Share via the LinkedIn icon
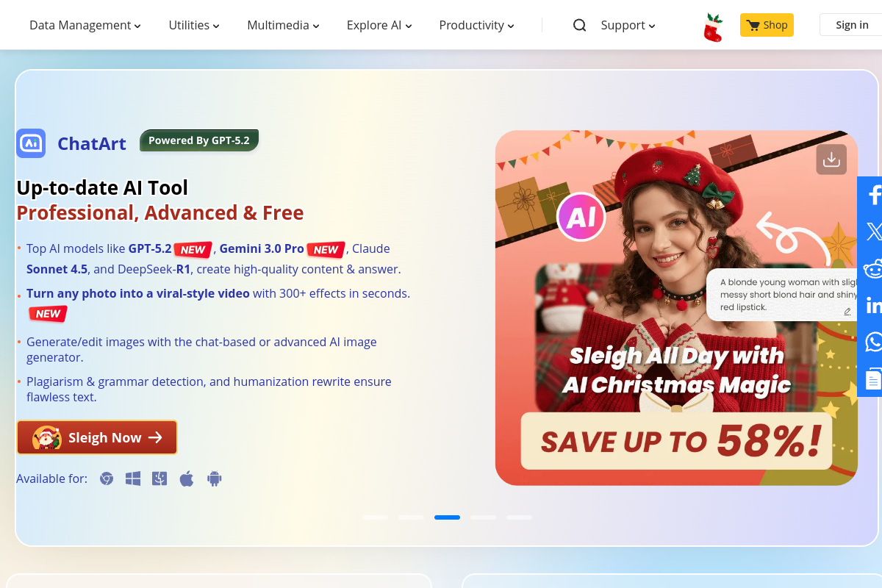The height and width of the screenshot is (588, 882). (873, 305)
